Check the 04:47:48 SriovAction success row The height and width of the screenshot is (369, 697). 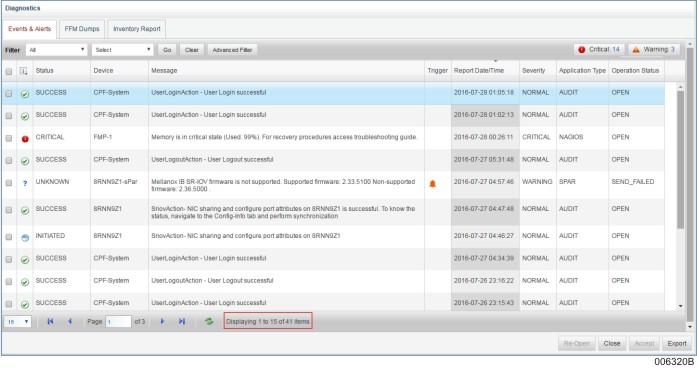(x=8, y=210)
